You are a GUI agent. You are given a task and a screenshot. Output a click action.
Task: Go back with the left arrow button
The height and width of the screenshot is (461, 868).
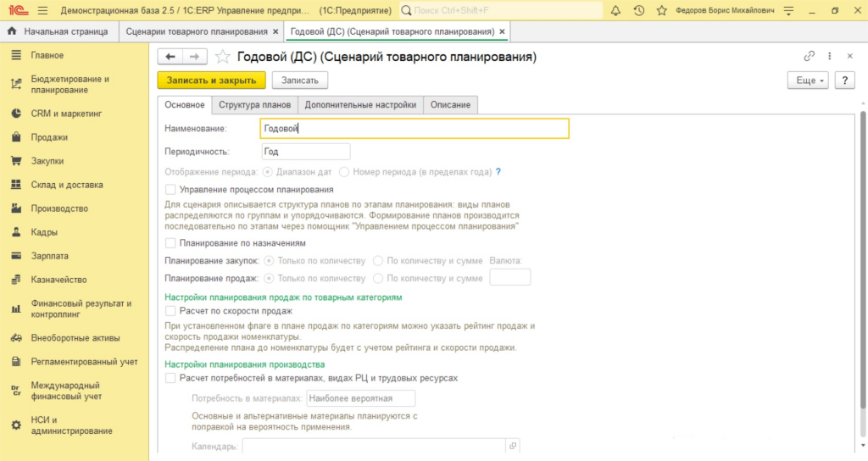click(x=170, y=57)
